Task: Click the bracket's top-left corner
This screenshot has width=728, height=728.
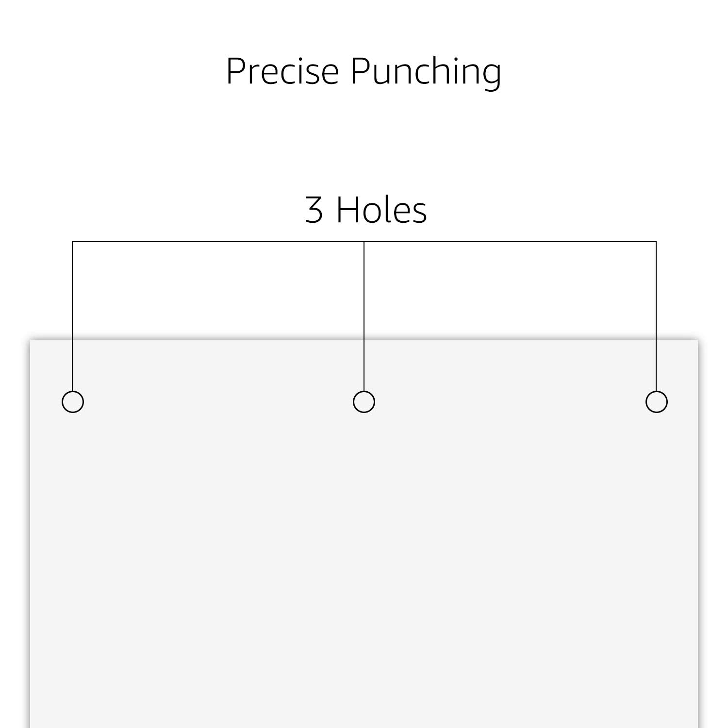Action: point(72,242)
